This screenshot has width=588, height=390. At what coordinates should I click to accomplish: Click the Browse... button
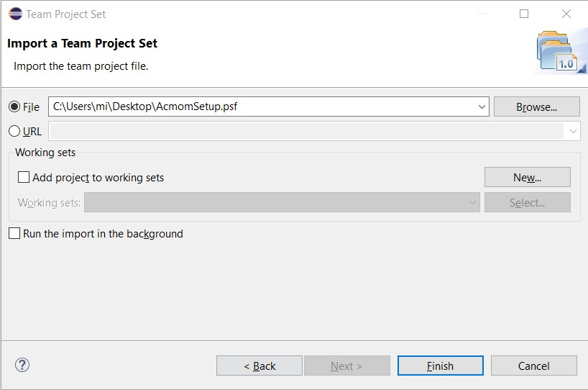tap(537, 107)
